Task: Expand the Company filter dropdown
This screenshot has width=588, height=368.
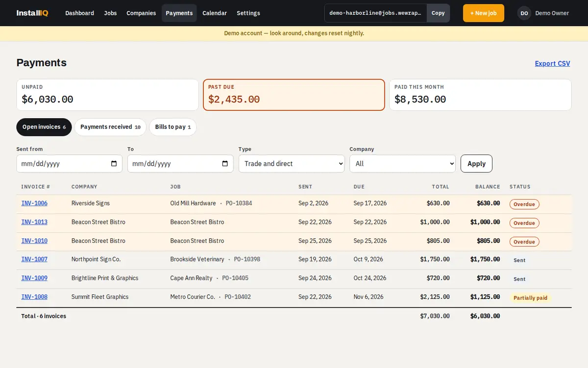Action: [402, 164]
